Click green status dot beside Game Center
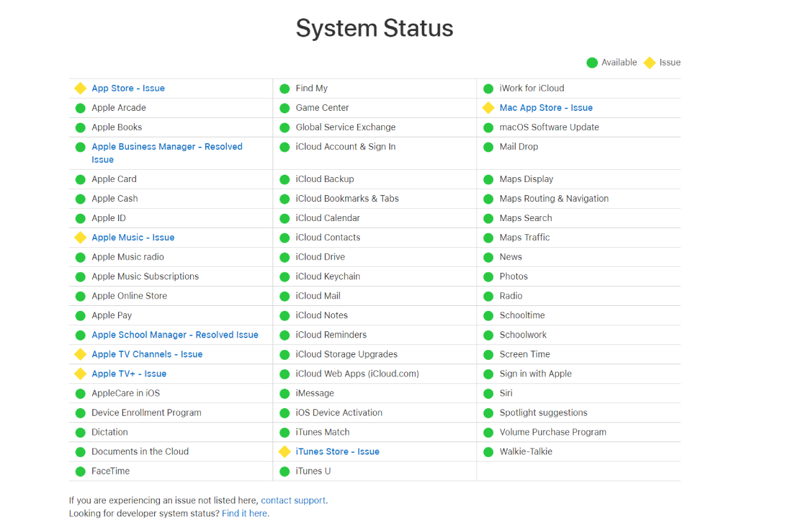 pos(284,108)
